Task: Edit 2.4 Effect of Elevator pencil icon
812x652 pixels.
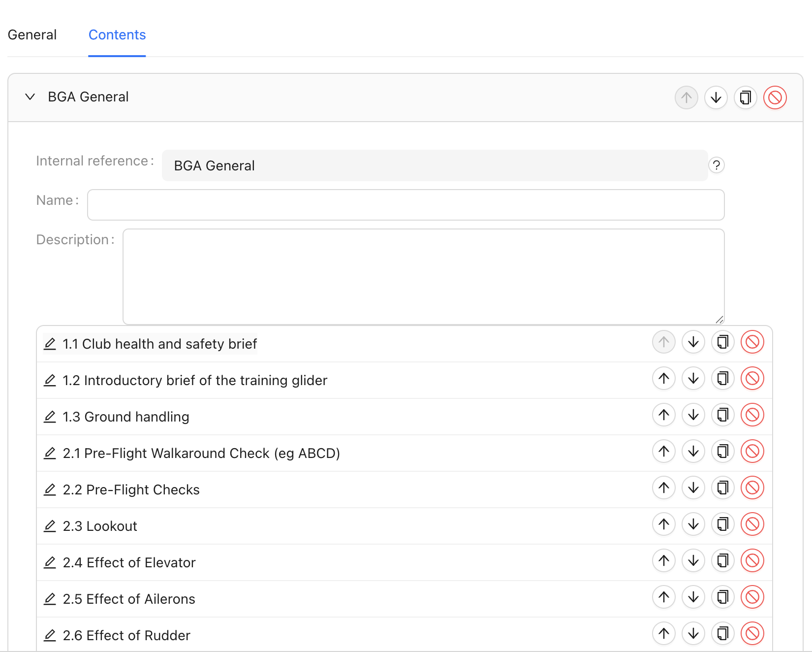Action: click(x=50, y=562)
